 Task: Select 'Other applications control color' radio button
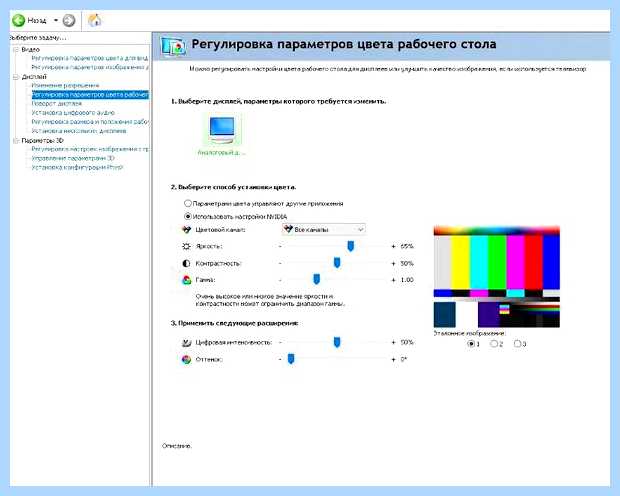tap(188, 203)
